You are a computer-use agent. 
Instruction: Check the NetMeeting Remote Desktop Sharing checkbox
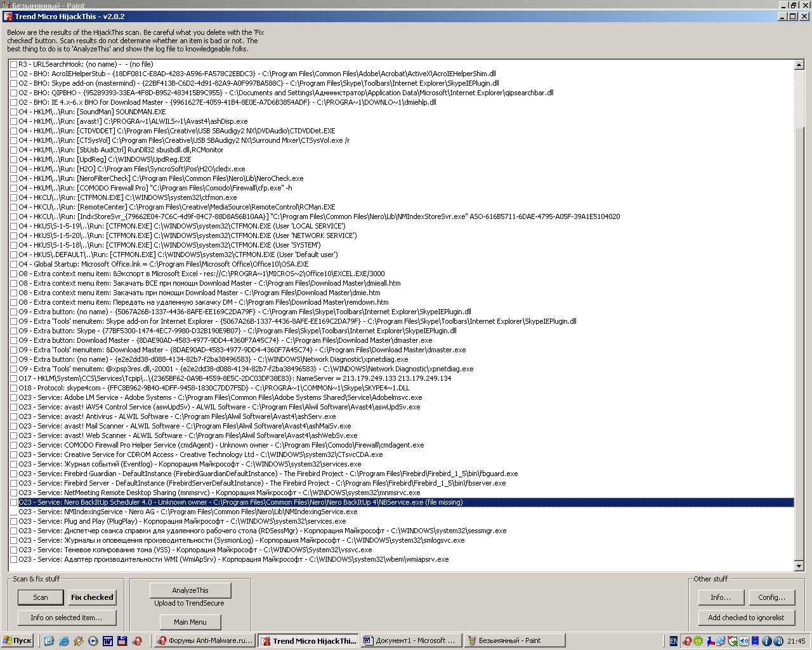[14, 493]
